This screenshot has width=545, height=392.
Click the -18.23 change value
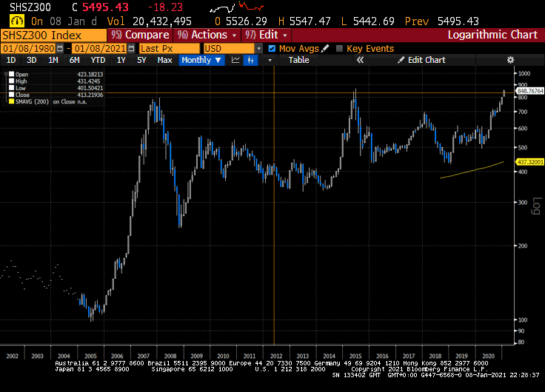[x=165, y=7]
